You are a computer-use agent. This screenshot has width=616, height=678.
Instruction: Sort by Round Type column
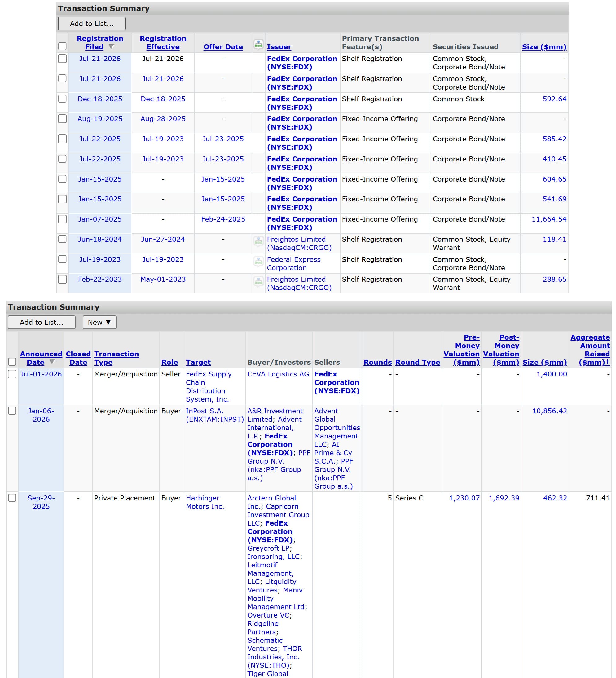[418, 362]
